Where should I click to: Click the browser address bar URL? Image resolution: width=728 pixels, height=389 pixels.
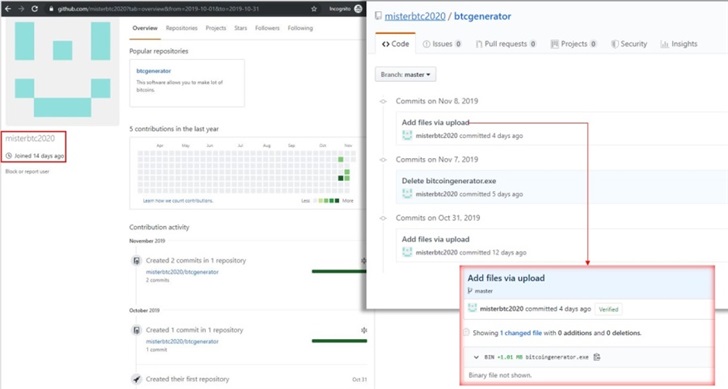tap(158, 9)
